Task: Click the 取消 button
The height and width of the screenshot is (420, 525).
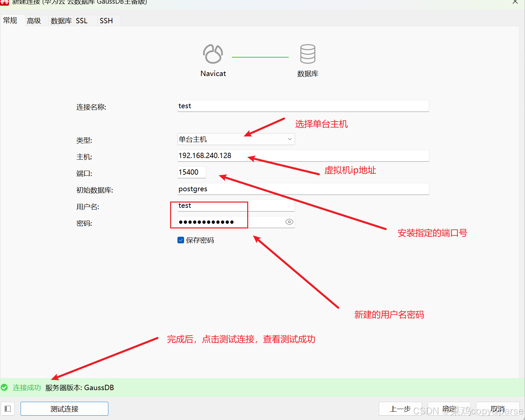Action: pyautogui.click(x=498, y=409)
